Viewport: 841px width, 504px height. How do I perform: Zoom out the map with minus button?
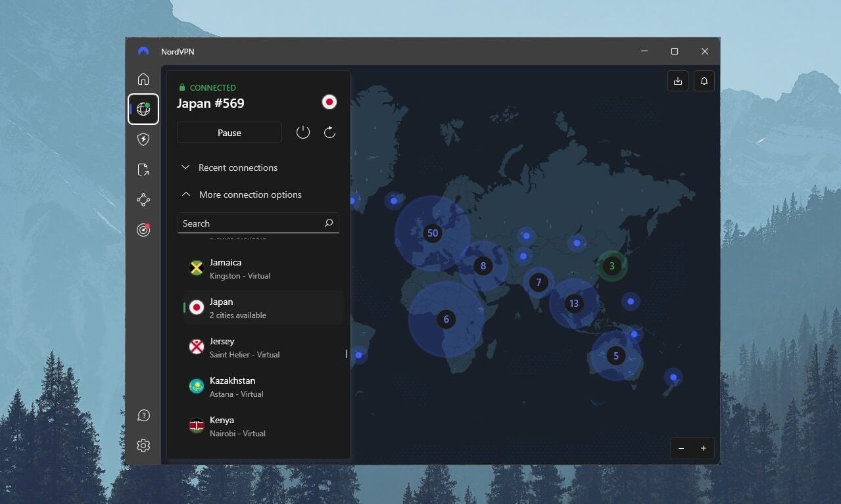pyautogui.click(x=681, y=448)
